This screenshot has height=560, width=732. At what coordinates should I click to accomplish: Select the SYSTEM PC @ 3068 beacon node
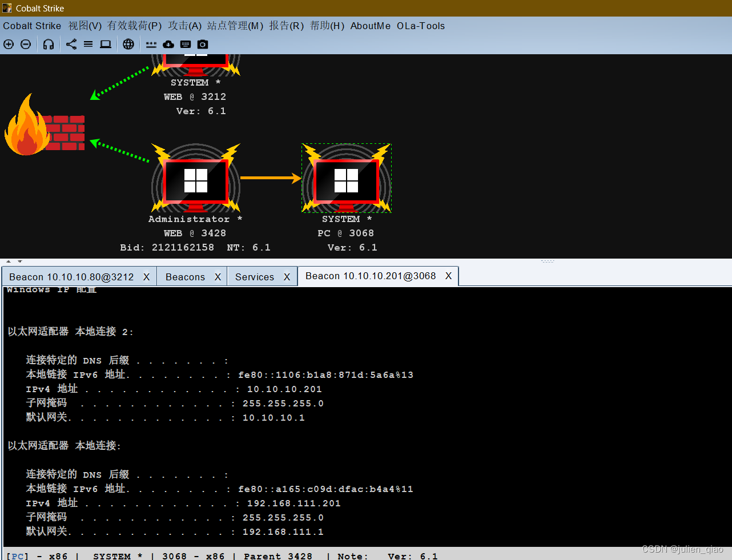[347, 178]
